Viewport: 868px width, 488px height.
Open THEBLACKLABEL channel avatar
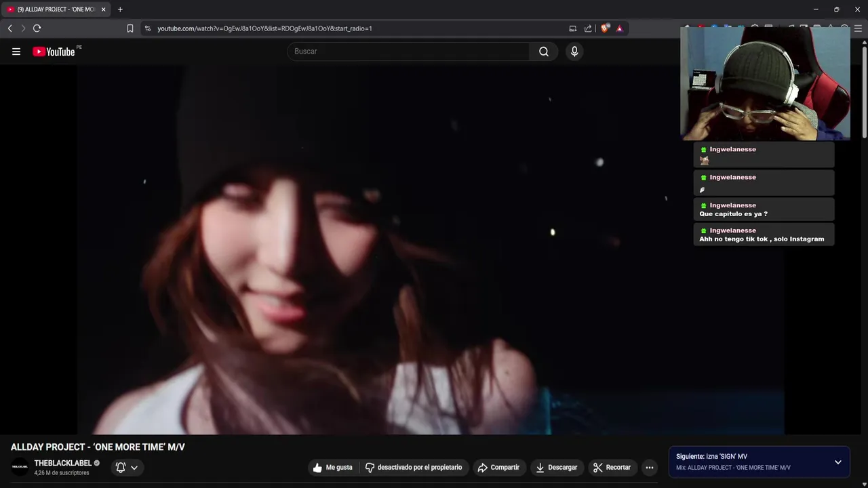click(20, 467)
